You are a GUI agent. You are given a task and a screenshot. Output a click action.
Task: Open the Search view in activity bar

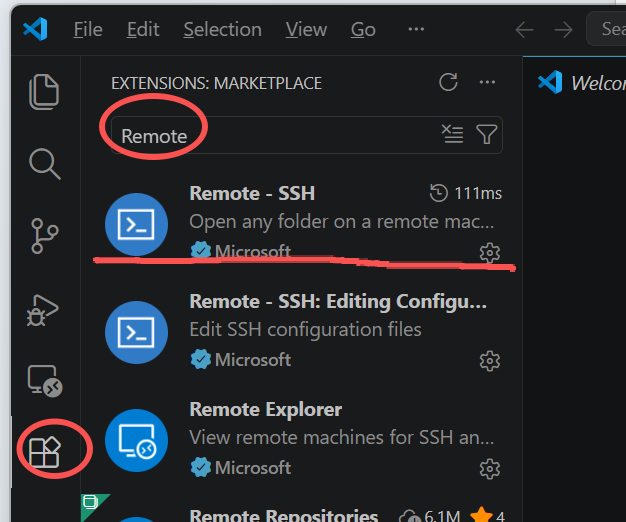click(44, 164)
